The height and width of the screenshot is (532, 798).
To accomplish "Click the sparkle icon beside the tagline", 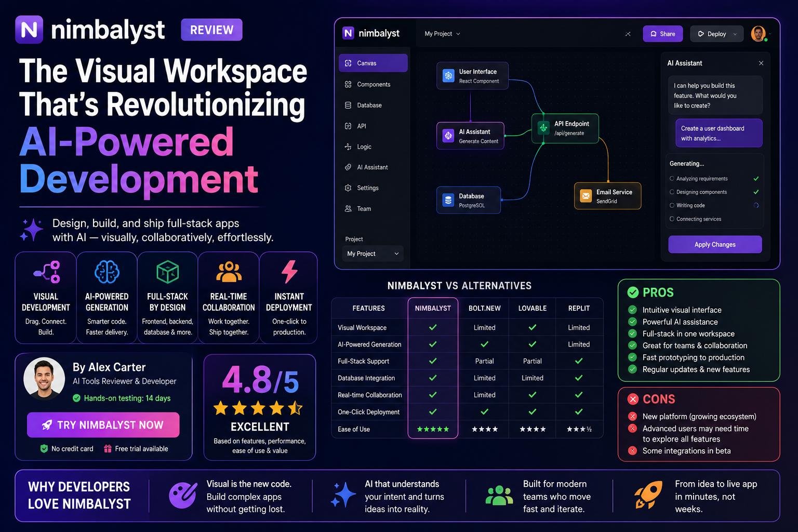I will tap(31, 230).
